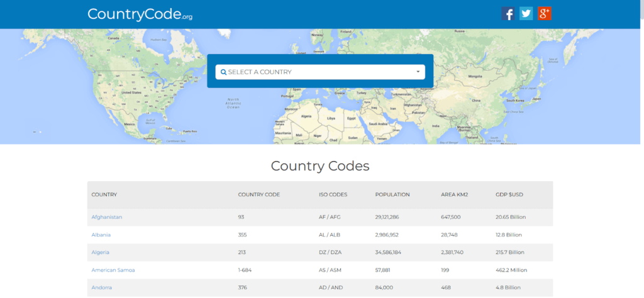Screen dimensions: 644x298
Task: Sort table by Country column header
Action: 104,195
